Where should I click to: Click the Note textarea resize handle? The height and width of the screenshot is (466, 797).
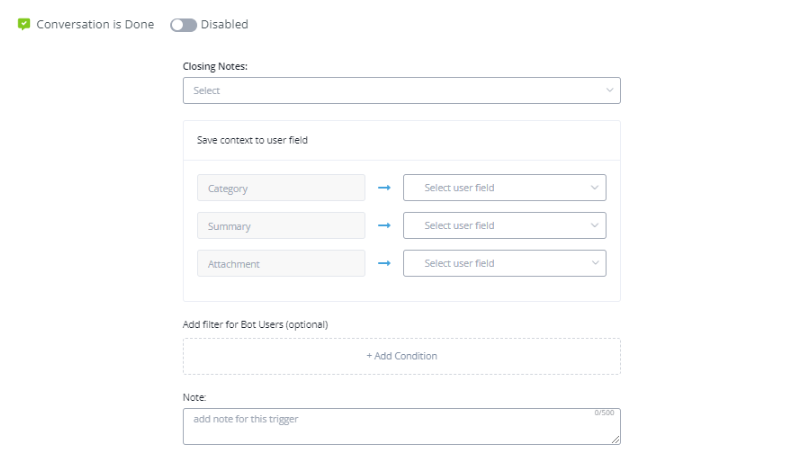click(616, 440)
